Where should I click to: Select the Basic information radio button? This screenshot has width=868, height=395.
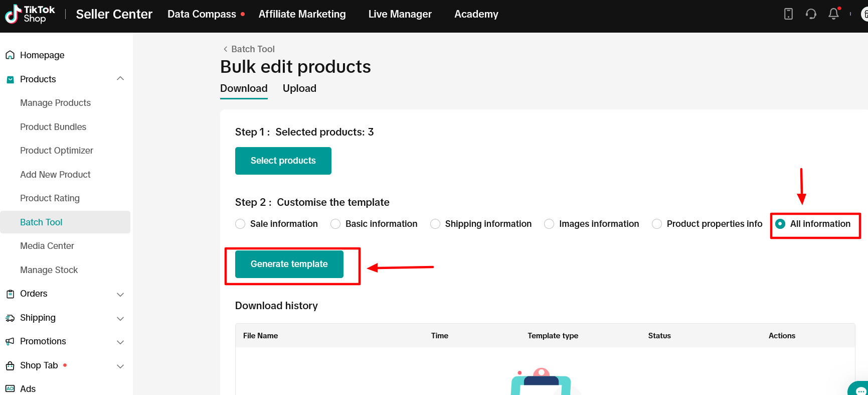(335, 224)
